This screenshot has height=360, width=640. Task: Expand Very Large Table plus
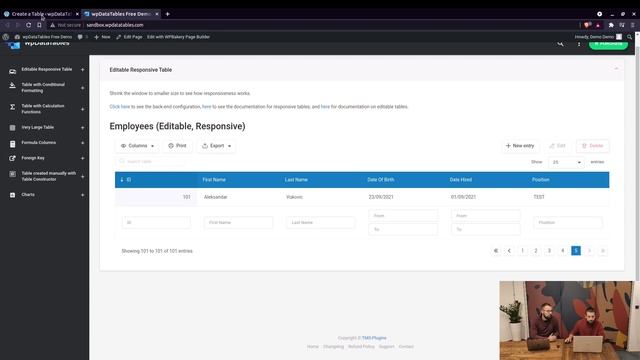(82, 128)
